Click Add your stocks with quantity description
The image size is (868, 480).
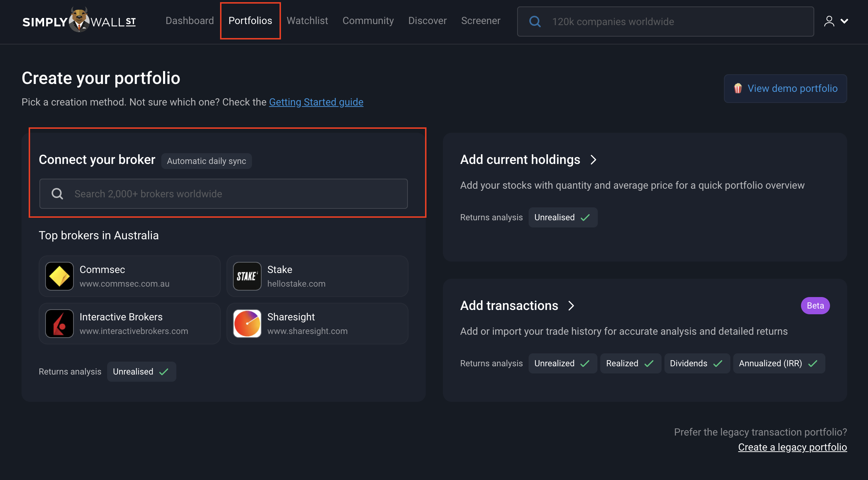(x=632, y=185)
